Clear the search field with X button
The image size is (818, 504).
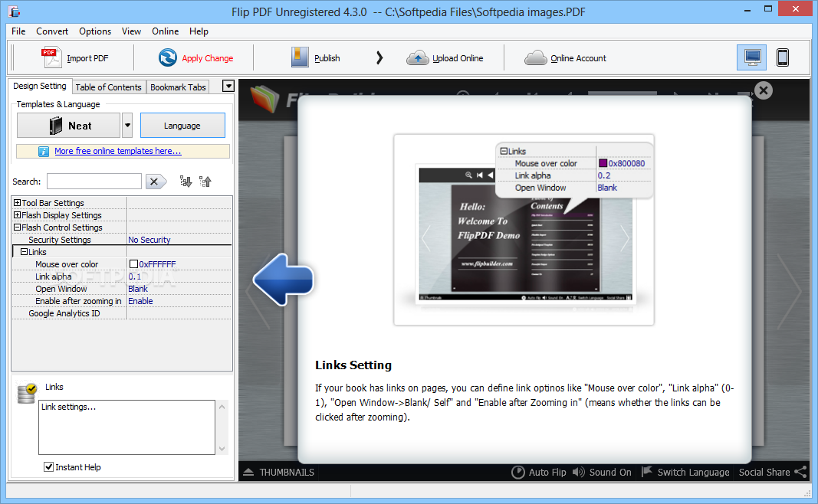156,182
